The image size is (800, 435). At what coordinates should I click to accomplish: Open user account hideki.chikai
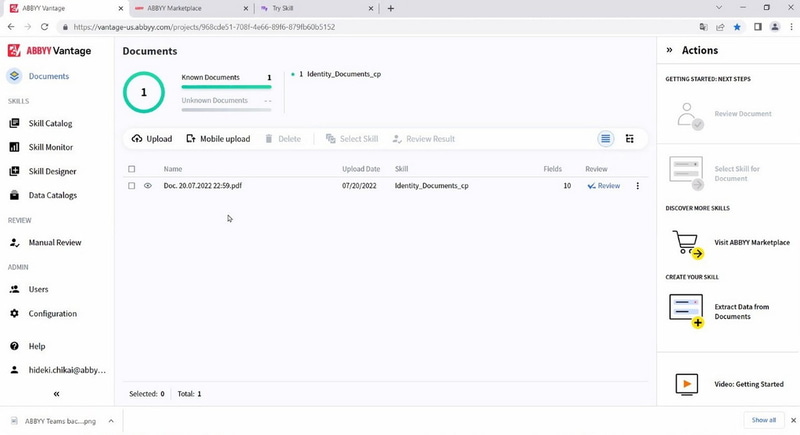[67, 370]
